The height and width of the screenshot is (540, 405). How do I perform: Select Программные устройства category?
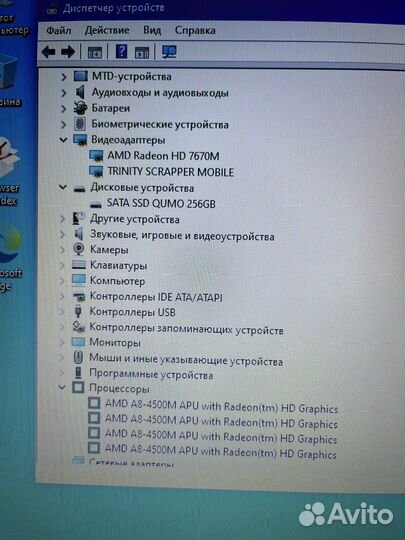151,374
